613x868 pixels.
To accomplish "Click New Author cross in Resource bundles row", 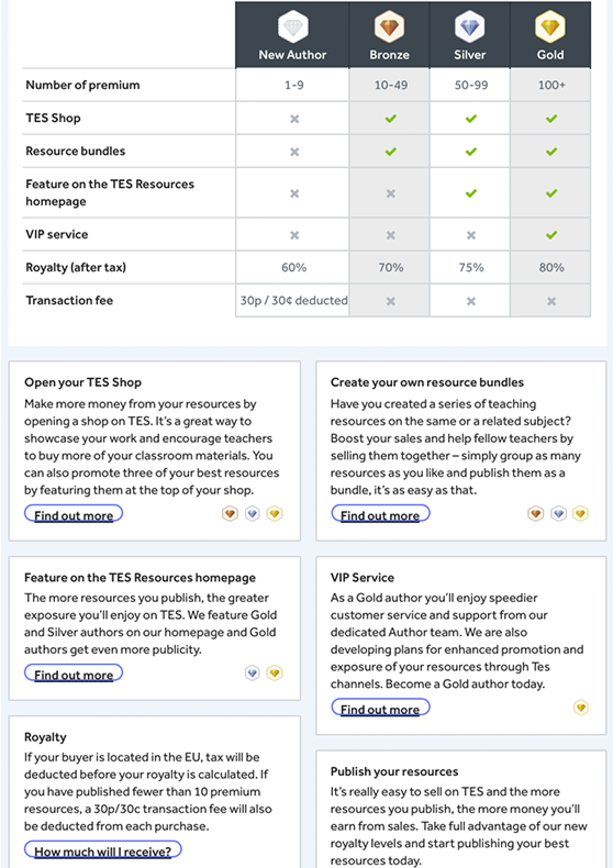I will [294, 152].
